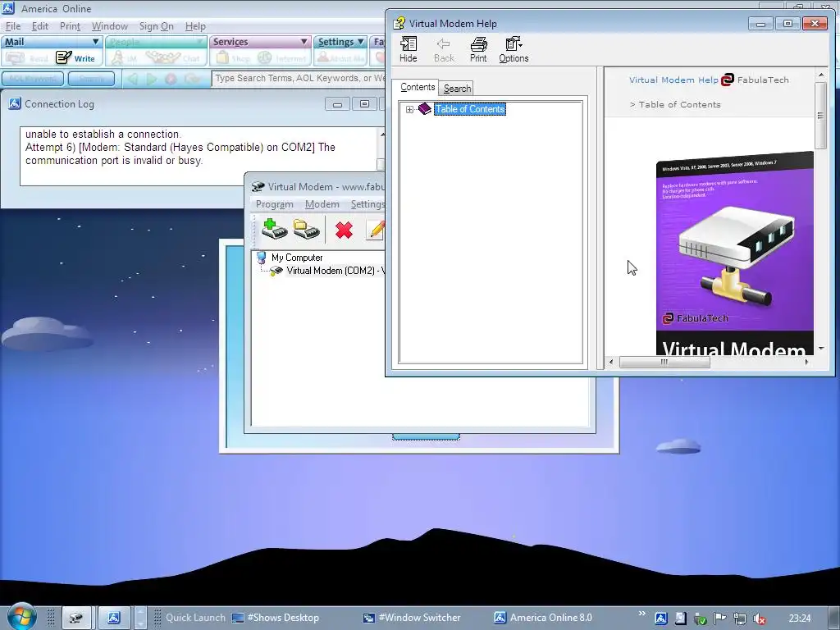Viewport: 840px width, 630px height.
Task: Open the Edit menu in America Online
Action: (x=40, y=26)
